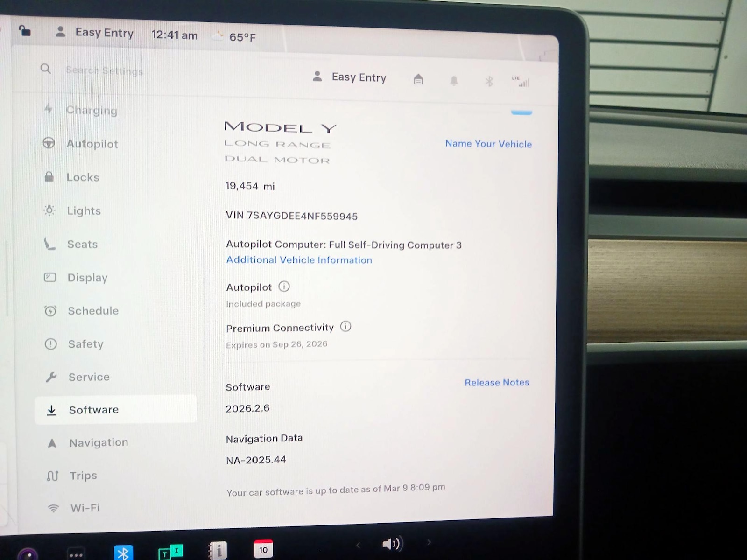This screenshot has width=747, height=560.
Task: Open Release Notes link
Action: [x=497, y=383]
